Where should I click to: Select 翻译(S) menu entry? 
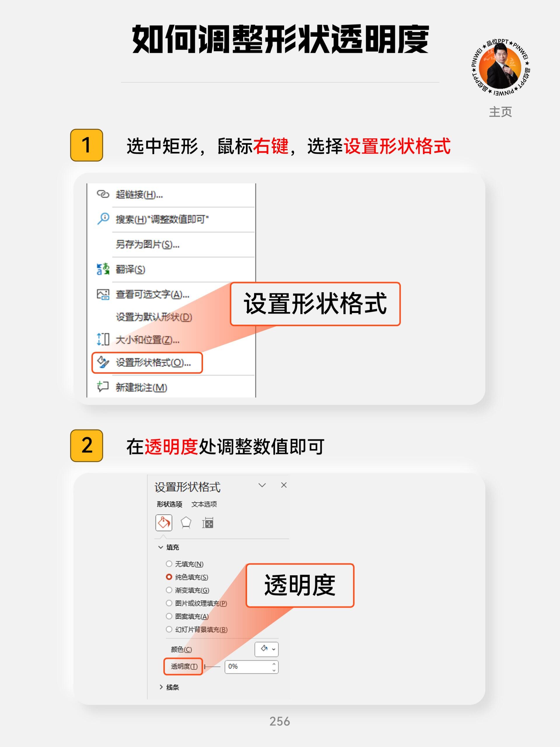(x=171, y=269)
